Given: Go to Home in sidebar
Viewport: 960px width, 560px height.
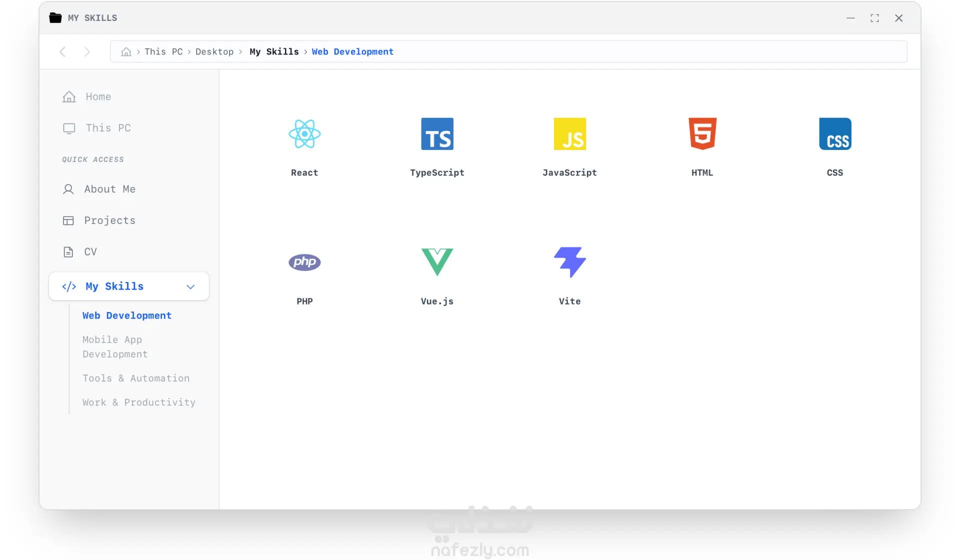Looking at the screenshot, I should coord(98,96).
